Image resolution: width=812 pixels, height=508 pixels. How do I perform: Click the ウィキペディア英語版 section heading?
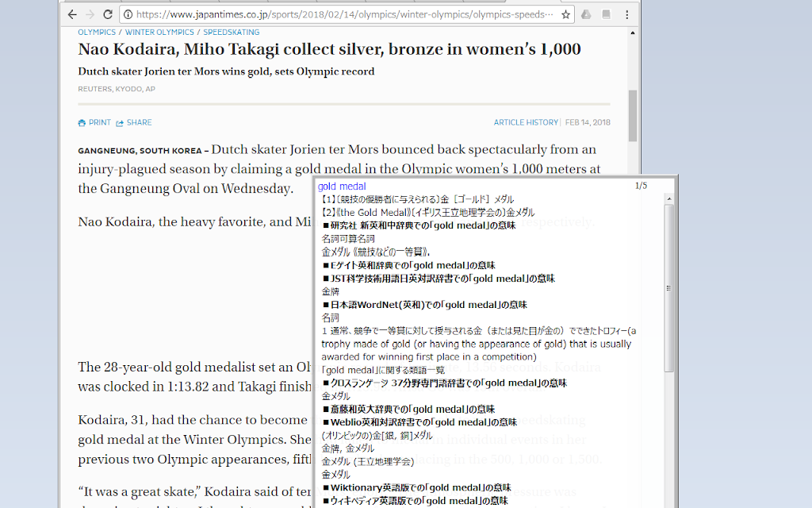tap(415, 500)
